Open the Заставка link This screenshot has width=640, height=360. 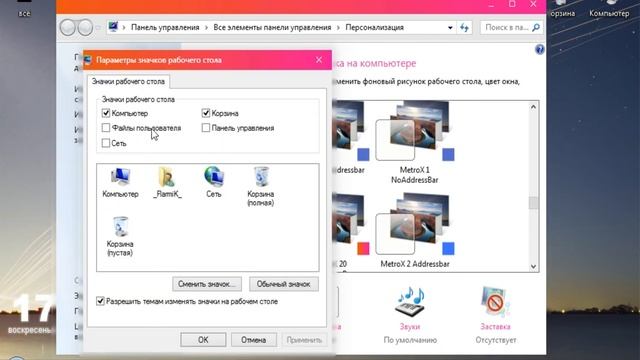495,327
